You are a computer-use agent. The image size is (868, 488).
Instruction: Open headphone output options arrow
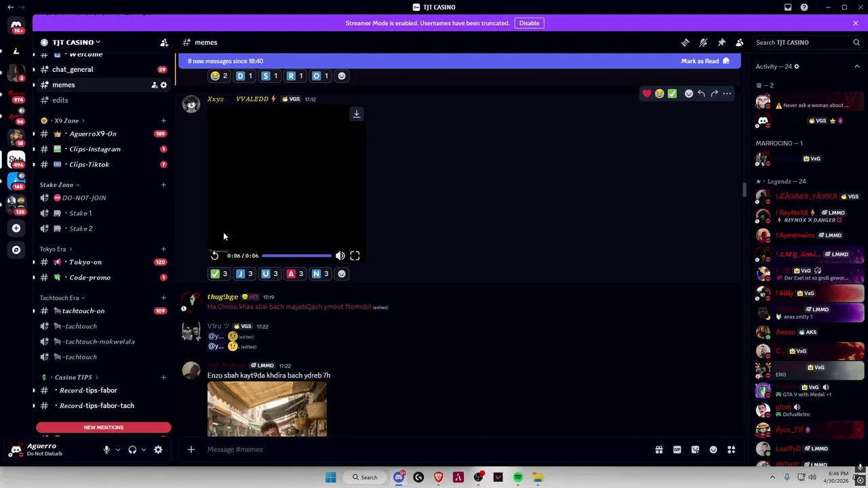144,449
